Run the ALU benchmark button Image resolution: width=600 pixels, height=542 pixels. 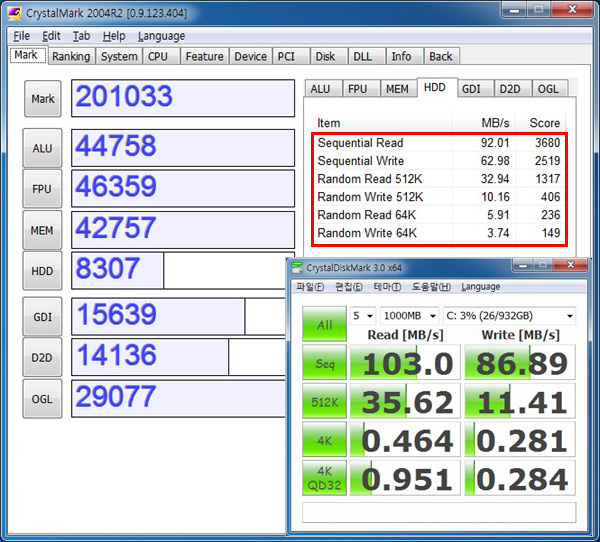point(42,148)
